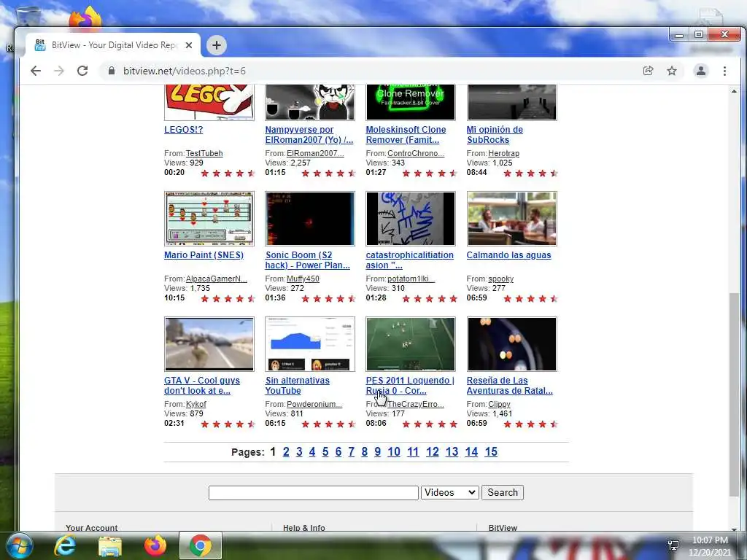Click the browser forward arrow
Image resolution: width=747 pixels, height=560 pixels.
(x=59, y=71)
